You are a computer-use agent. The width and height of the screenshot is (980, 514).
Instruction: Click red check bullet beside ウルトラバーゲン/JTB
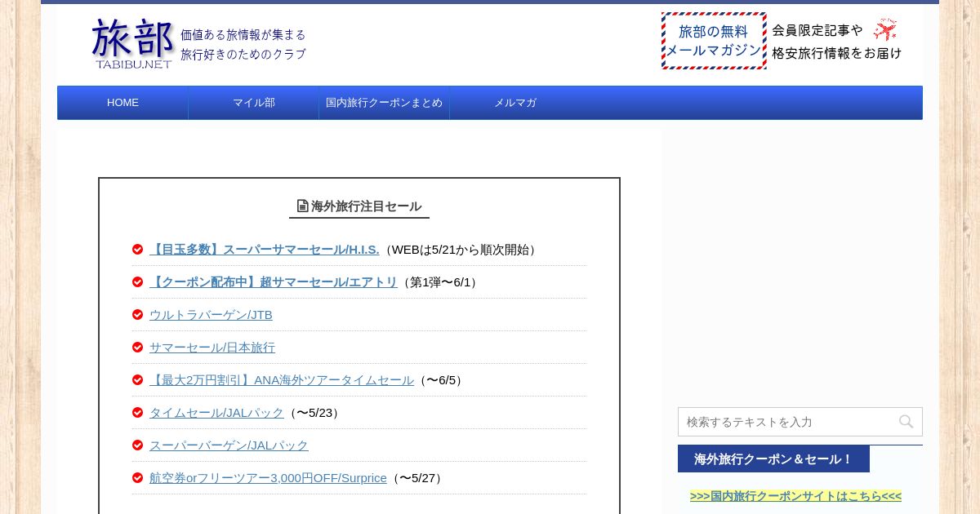[x=137, y=315]
